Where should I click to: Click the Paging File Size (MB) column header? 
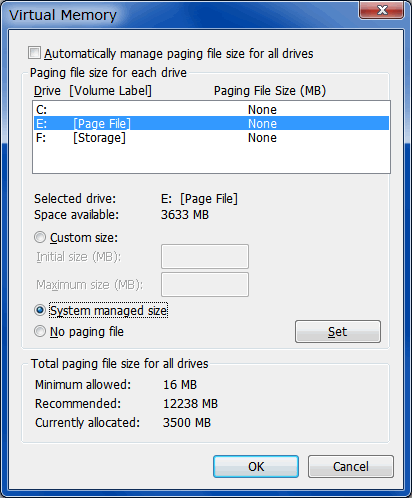coord(270,91)
